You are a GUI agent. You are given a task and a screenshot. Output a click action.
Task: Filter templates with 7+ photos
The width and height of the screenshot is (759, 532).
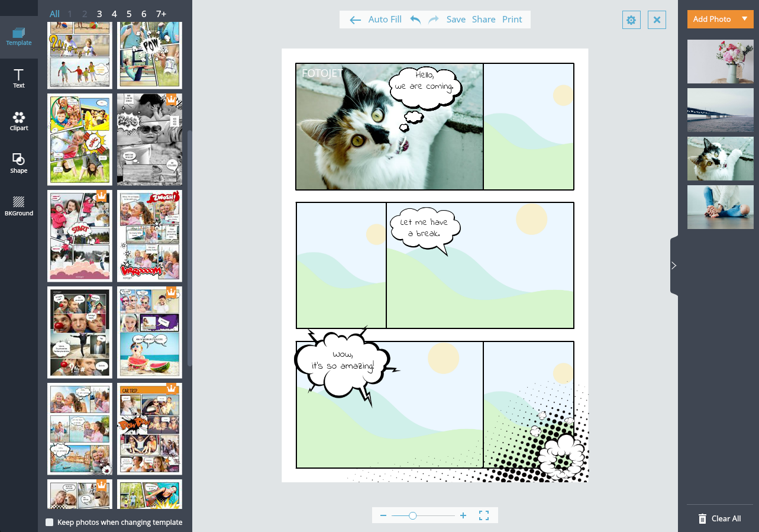(161, 14)
